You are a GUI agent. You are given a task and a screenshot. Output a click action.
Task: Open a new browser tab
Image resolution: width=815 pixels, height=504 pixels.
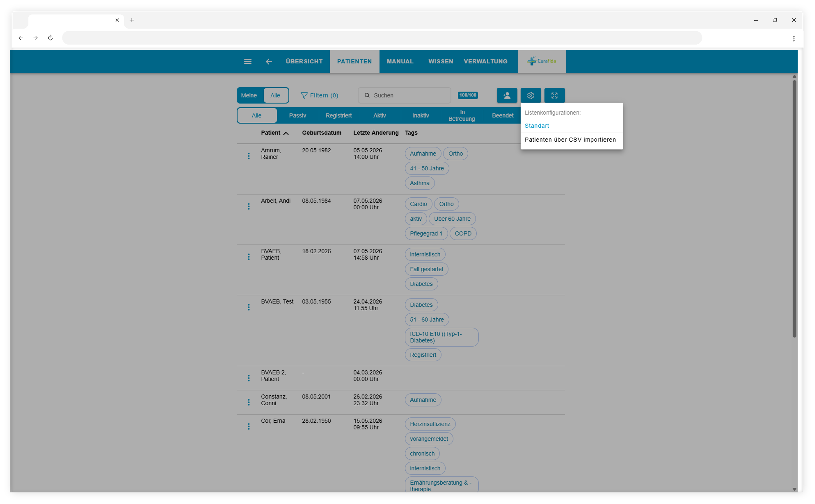[132, 20]
